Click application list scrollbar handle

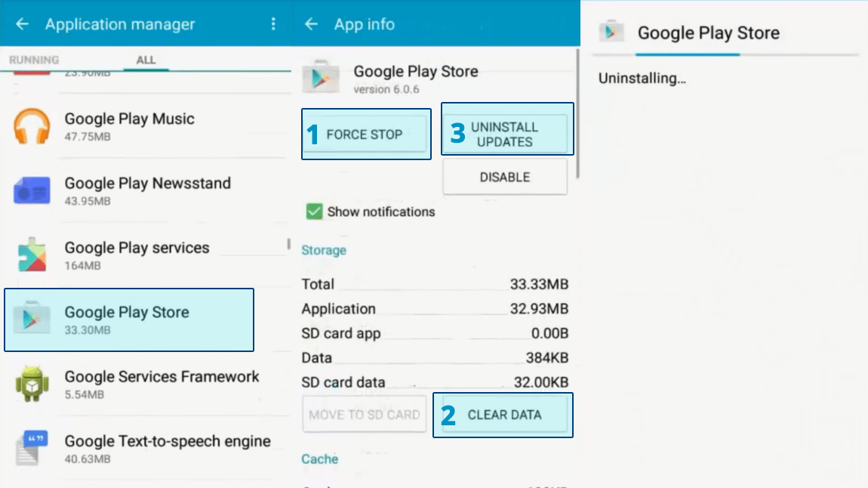pyautogui.click(x=288, y=244)
